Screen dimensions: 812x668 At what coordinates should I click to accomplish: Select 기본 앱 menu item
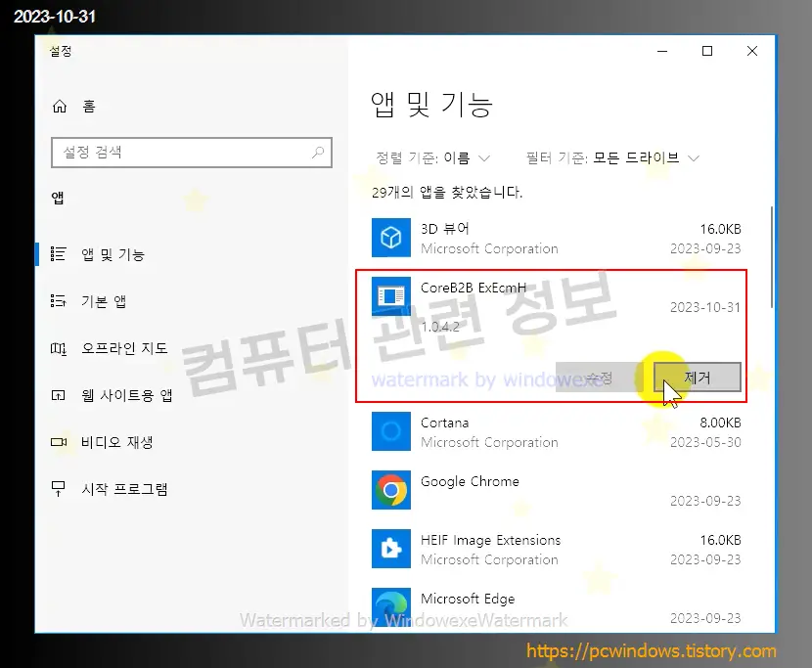coord(104,301)
